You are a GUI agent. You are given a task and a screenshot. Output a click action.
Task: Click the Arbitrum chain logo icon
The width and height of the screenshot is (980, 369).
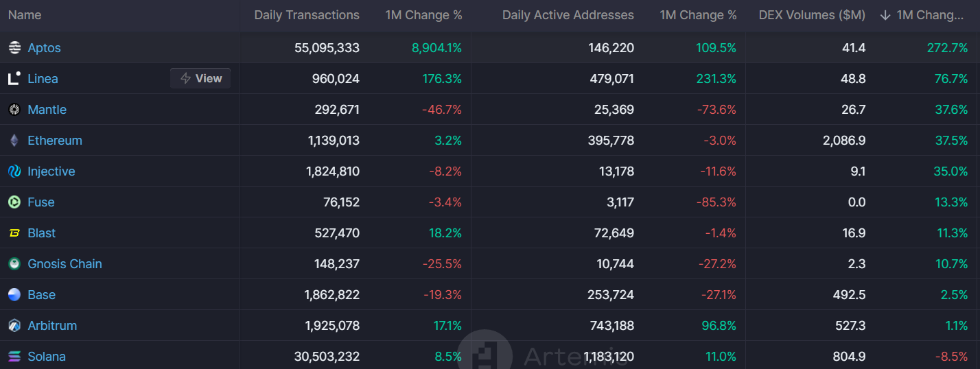tap(14, 326)
